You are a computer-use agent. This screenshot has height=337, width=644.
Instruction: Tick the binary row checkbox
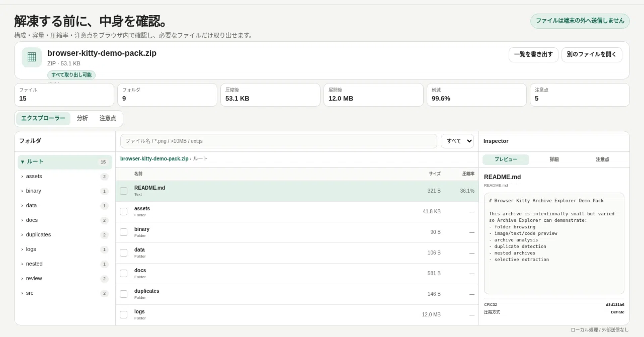(x=123, y=232)
